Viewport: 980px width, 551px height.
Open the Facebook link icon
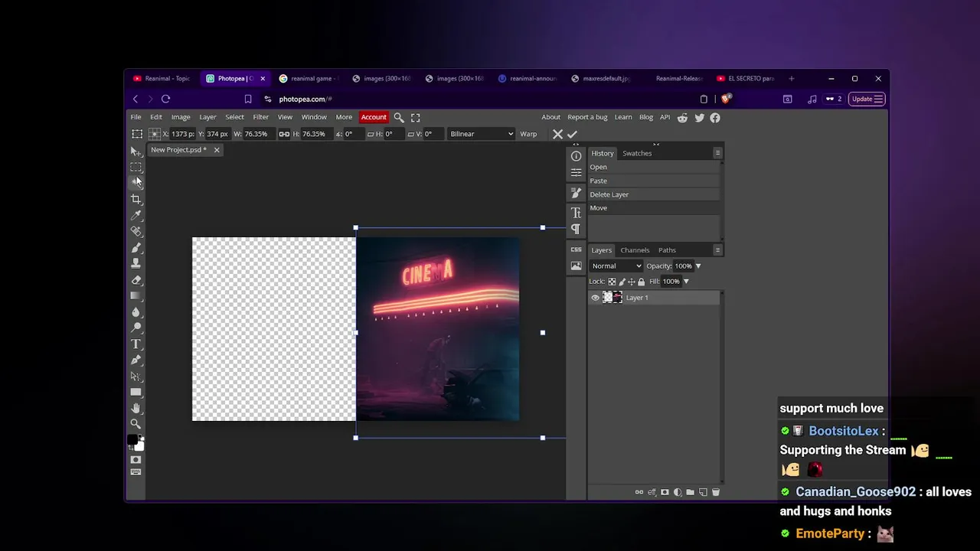[x=715, y=117]
